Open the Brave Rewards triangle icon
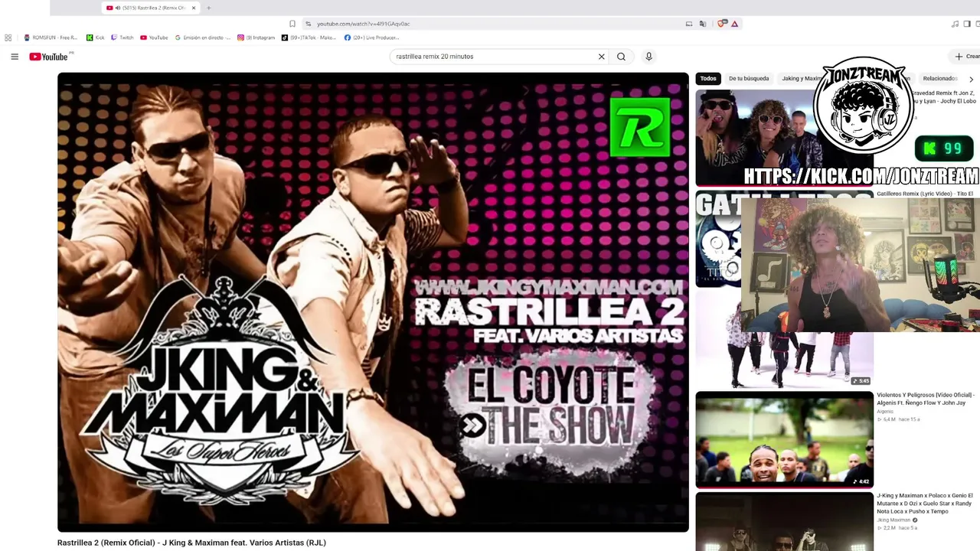The height and width of the screenshot is (551, 980). click(x=734, y=24)
